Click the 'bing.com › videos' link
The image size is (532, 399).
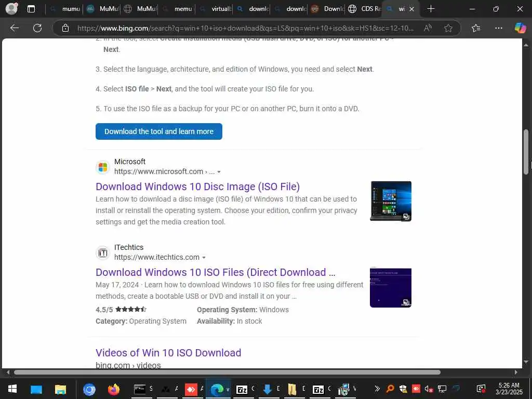tap(128, 365)
